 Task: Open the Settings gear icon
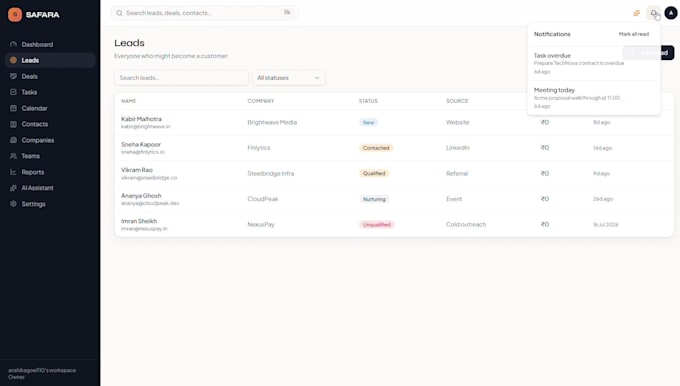[x=13, y=204]
